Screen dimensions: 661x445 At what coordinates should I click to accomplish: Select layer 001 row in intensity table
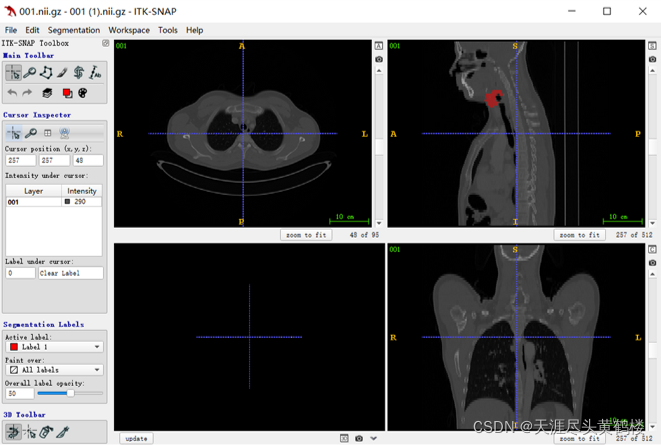(x=54, y=202)
